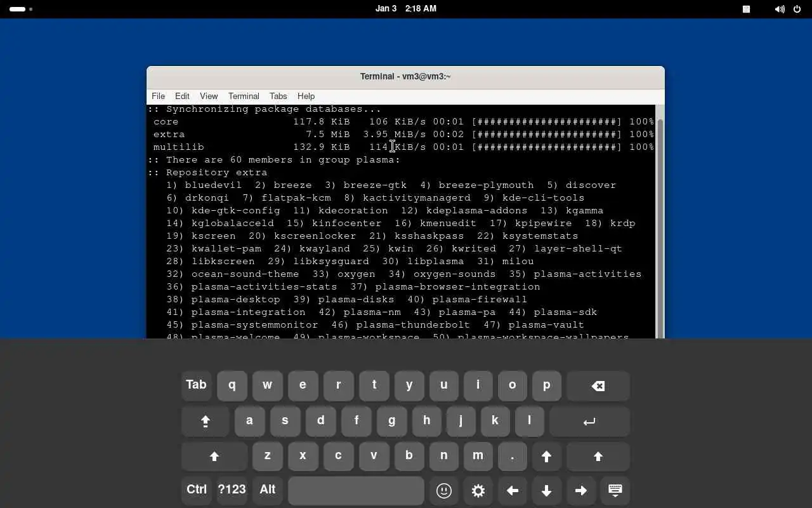Open the View menu in Terminal
812x508 pixels.
209,96
